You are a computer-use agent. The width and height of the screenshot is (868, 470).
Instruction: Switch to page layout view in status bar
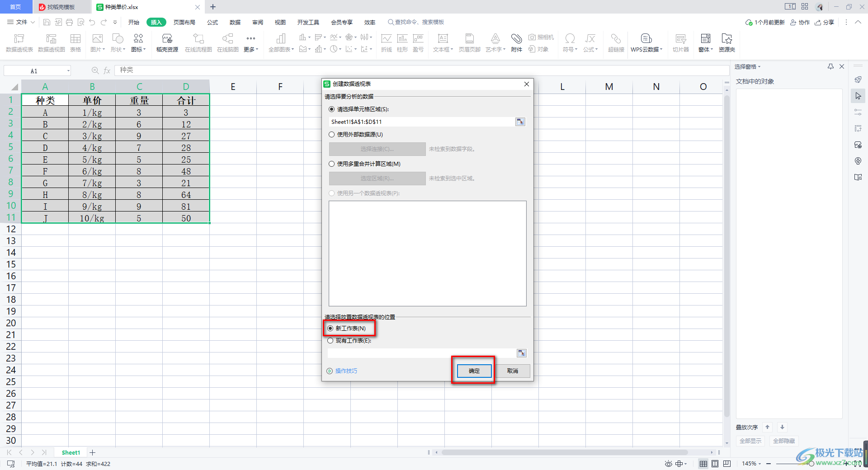715,464
